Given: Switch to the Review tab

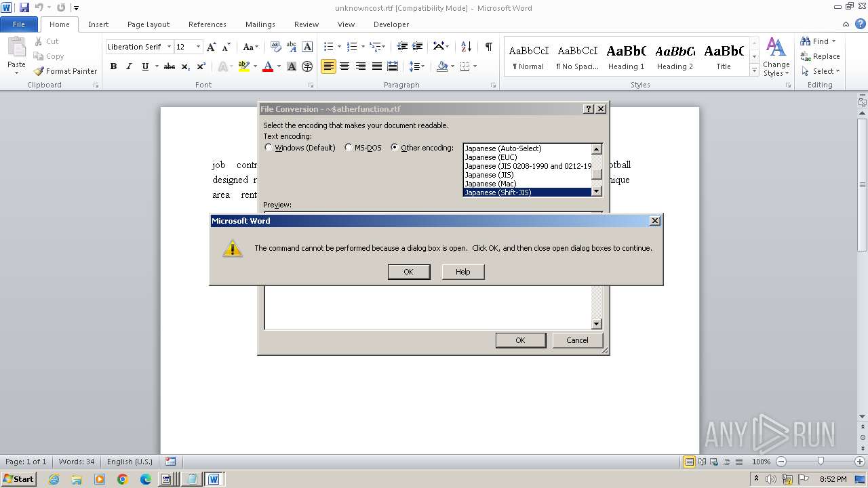Looking at the screenshot, I should pyautogui.click(x=307, y=24).
